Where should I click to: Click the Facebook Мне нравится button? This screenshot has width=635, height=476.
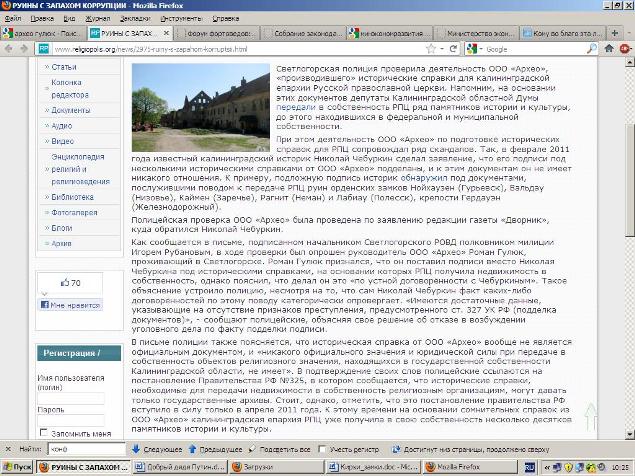click(x=70, y=305)
